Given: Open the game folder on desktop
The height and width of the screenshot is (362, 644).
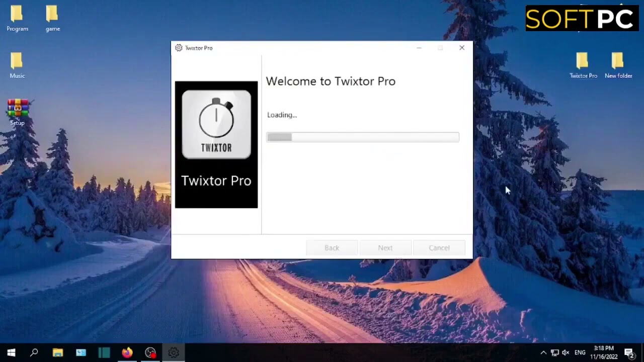Looking at the screenshot, I should pos(53,19).
